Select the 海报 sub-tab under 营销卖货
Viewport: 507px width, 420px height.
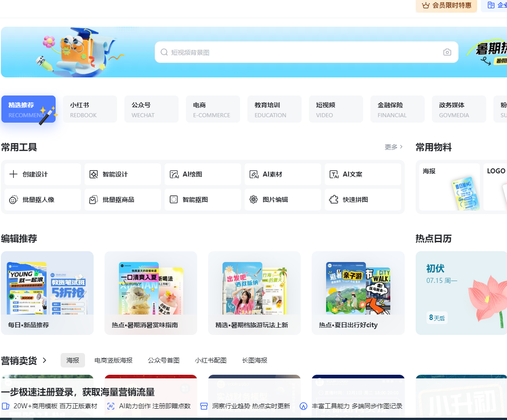point(73,360)
